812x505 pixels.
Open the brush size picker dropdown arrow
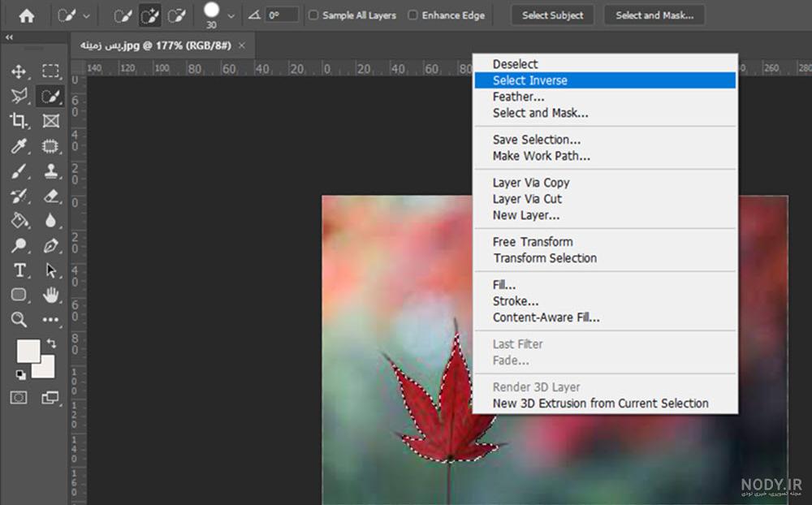click(231, 16)
